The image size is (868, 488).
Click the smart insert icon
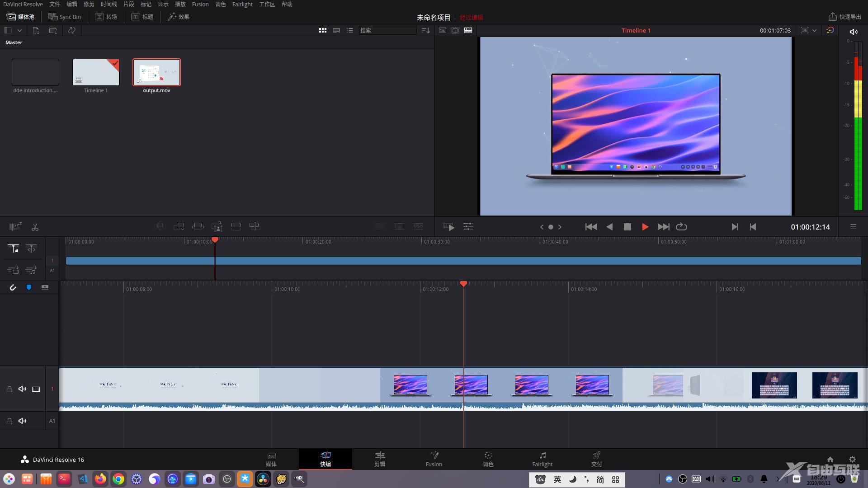click(160, 226)
